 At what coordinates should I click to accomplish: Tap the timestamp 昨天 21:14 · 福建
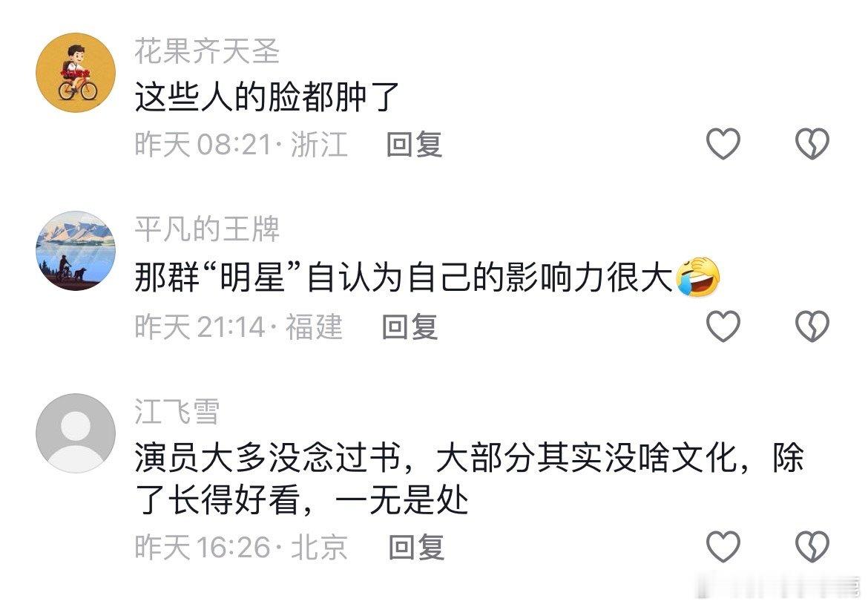click(x=239, y=327)
